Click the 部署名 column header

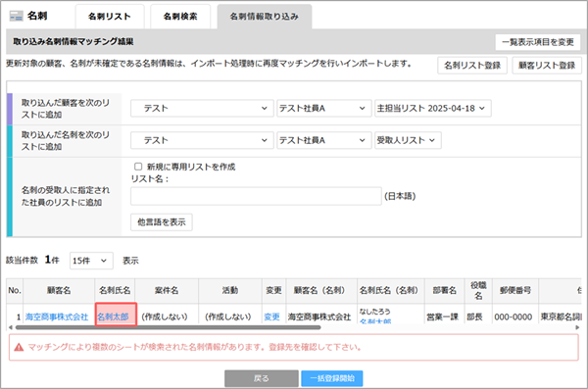coord(444,291)
